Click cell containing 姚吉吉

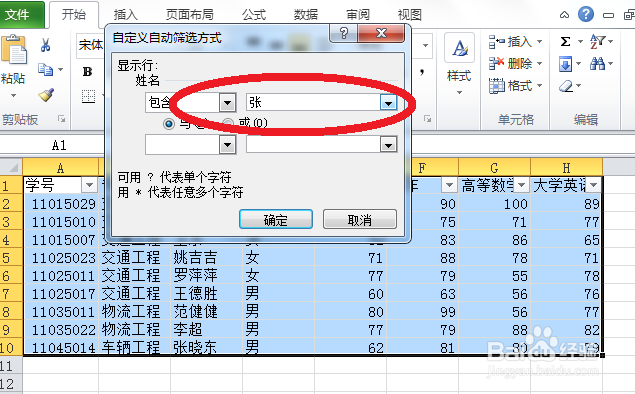click(207, 258)
